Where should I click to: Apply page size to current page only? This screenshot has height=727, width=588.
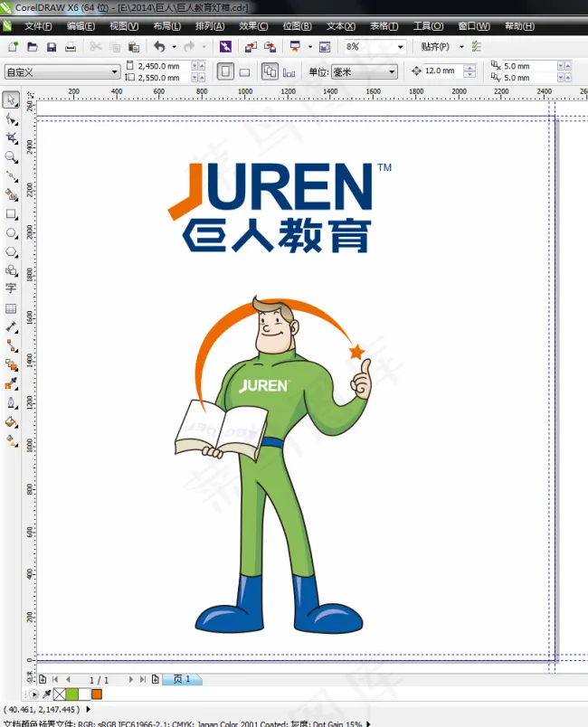(289, 72)
